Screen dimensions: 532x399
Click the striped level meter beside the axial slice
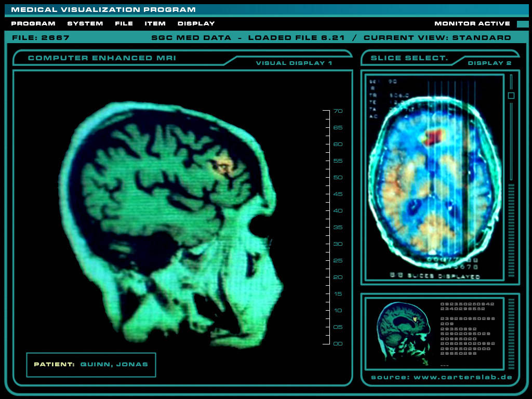point(511,230)
